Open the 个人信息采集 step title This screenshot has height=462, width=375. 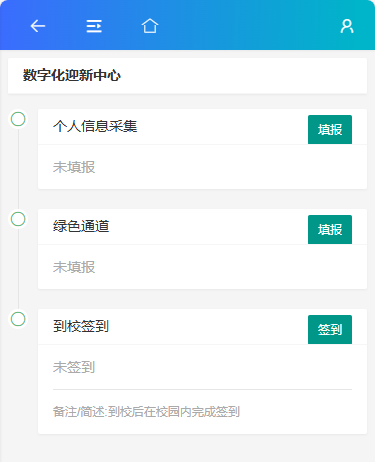point(95,126)
